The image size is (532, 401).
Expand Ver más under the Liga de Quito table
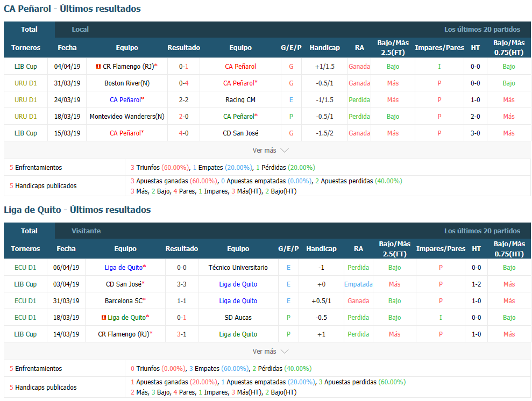(x=271, y=352)
